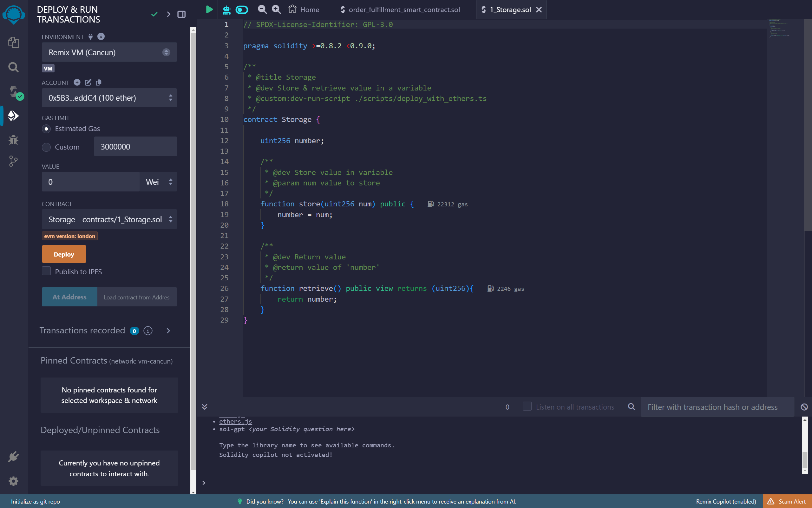Click the editor vertical scrollbar
Screen dimensions: 812x508
[x=808, y=125]
